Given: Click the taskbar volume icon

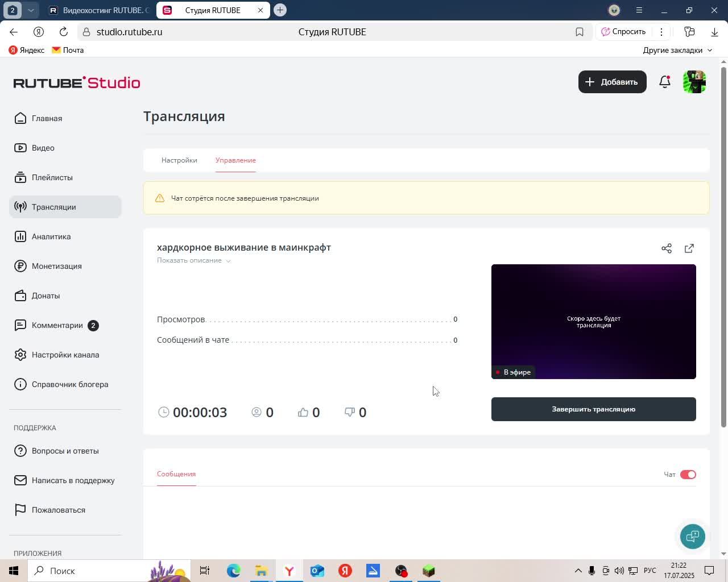Looking at the screenshot, I should tap(619, 571).
